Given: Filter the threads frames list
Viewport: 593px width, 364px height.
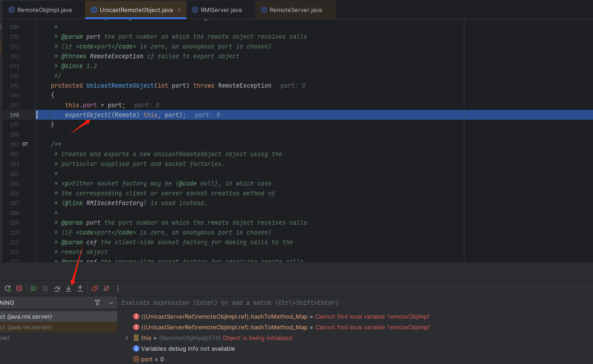Looking at the screenshot, I should 97,303.
